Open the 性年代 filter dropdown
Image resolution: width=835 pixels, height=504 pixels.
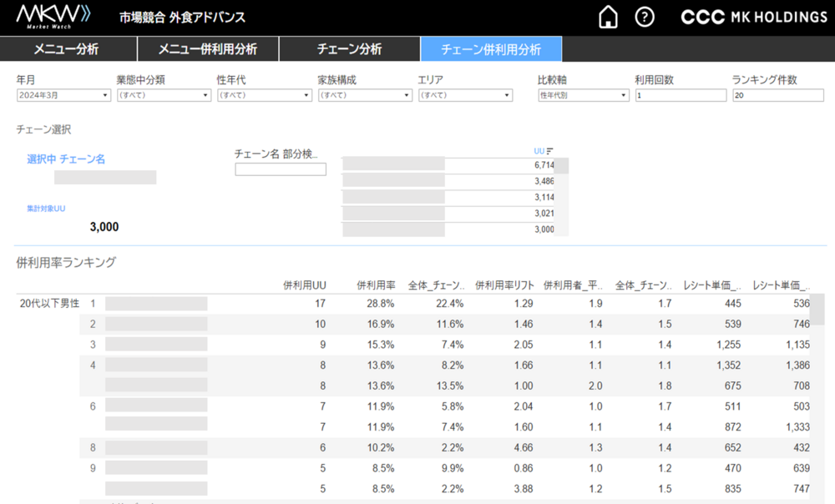(264, 96)
